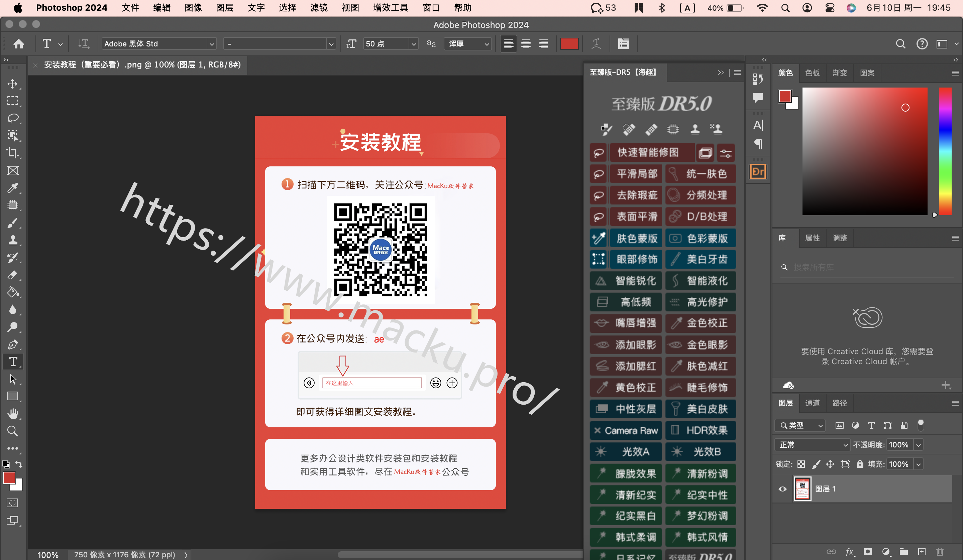This screenshot has height=560, width=963.
Task: Toggle lock transparent pixels
Action: (x=801, y=464)
